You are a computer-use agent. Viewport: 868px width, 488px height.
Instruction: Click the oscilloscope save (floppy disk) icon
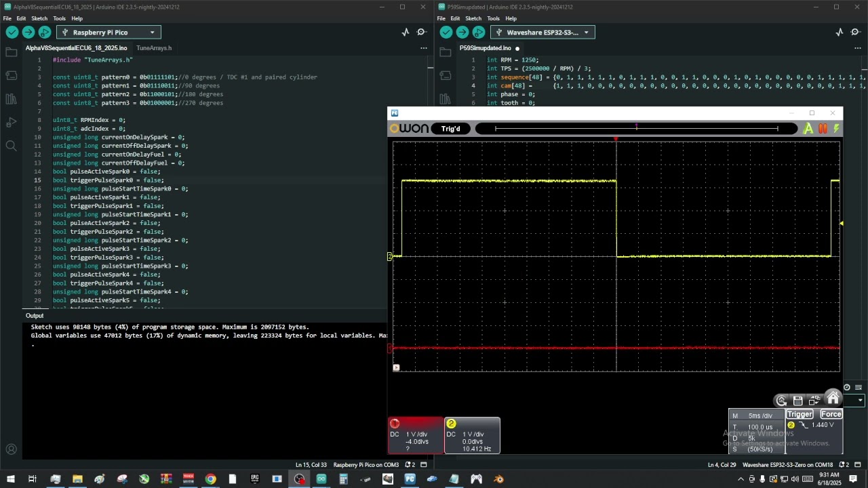click(x=798, y=401)
